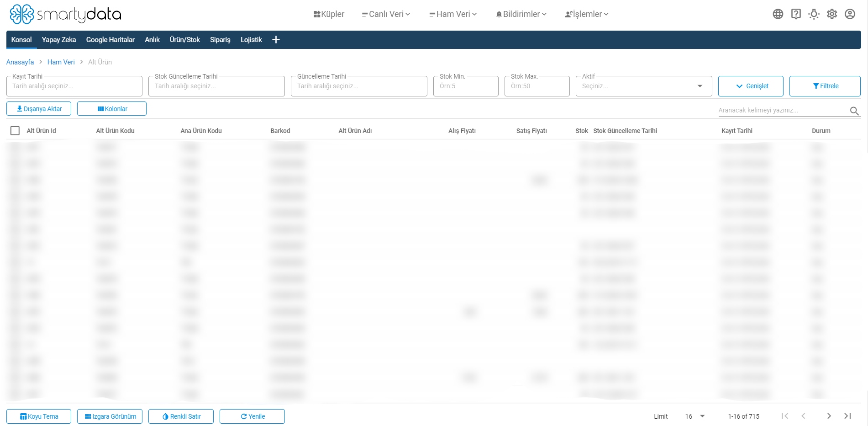Sort by Alt Ürün Kodu column header

click(x=115, y=131)
